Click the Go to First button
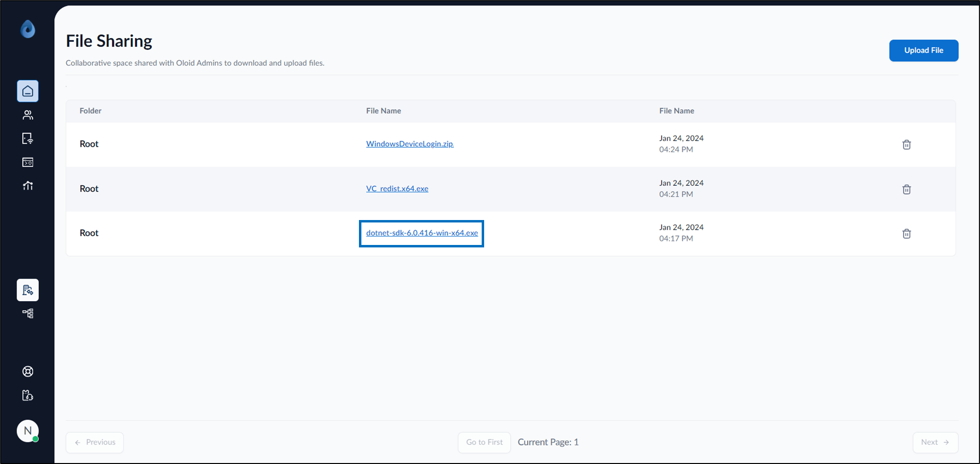Viewport: 980px width, 464px height. tap(484, 442)
